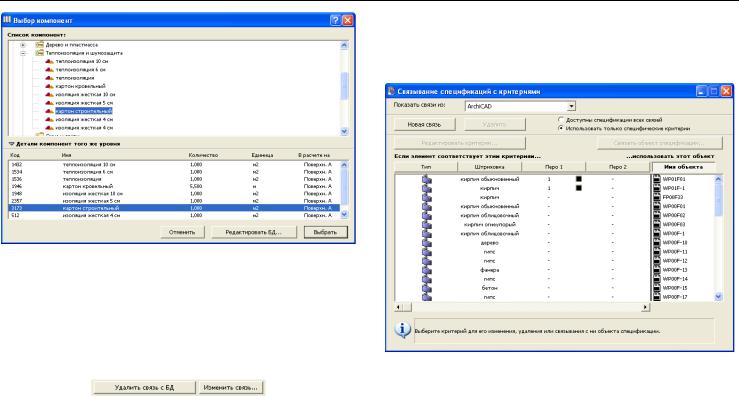Screen dimensions: 739x396
Task: Click the folder icon of Дерево и пластмасса
Action: (x=40, y=45)
